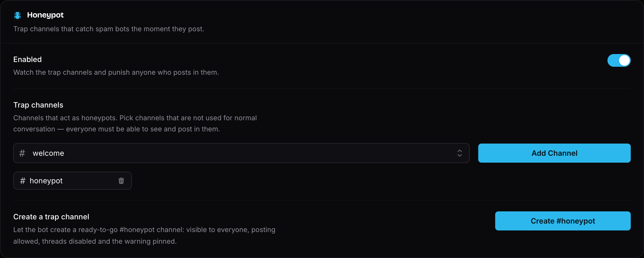Viewport: 644px width, 258px height.
Task: Delete the honeypot trap channel via trash icon
Action: coord(121,181)
